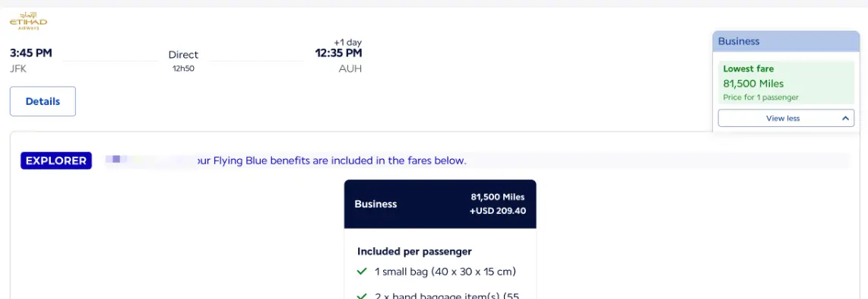
Task: Select the Business cabin header tab
Action: pos(785,42)
